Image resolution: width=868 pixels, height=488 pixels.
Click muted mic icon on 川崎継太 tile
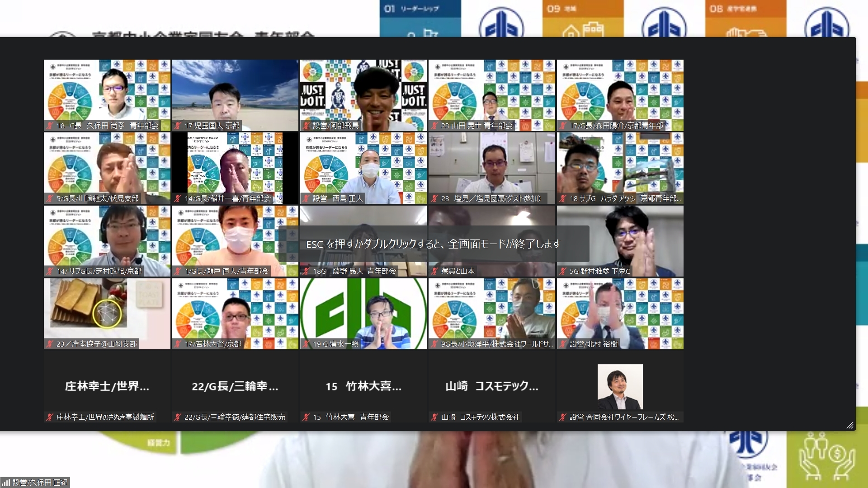pyautogui.click(x=49, y=198)
